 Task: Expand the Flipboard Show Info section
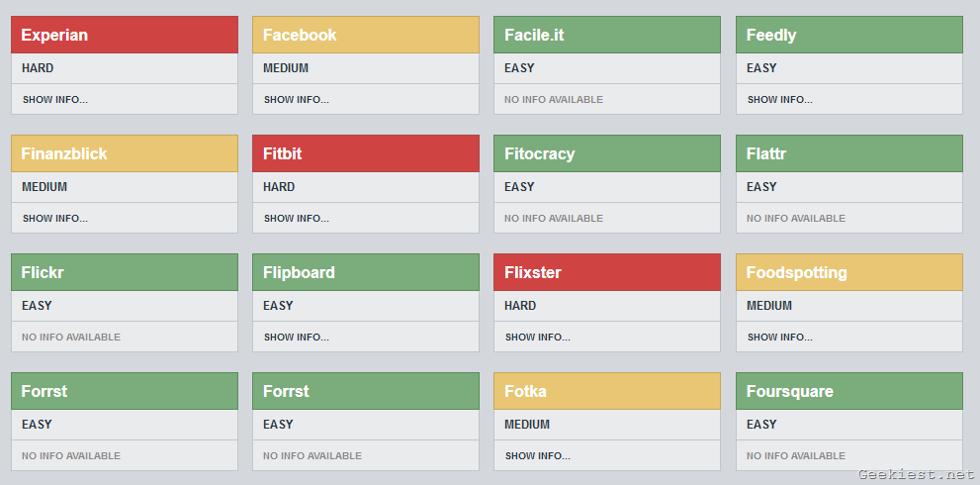coord(297,337)
